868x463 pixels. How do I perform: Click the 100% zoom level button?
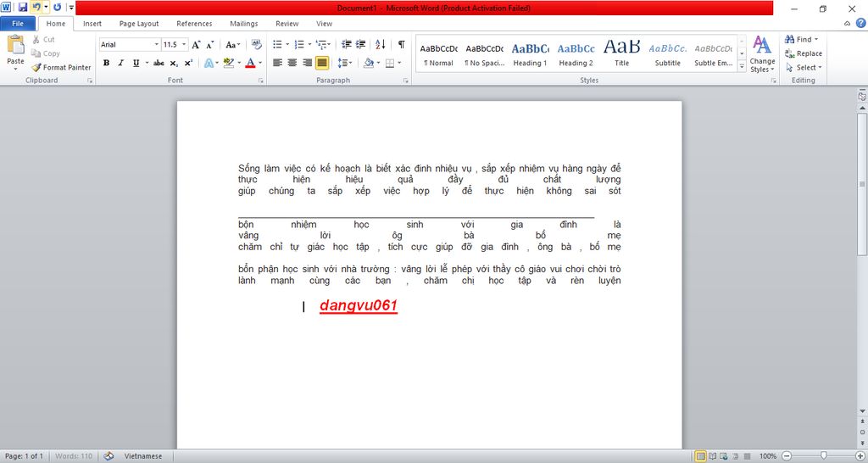(767, 456)
